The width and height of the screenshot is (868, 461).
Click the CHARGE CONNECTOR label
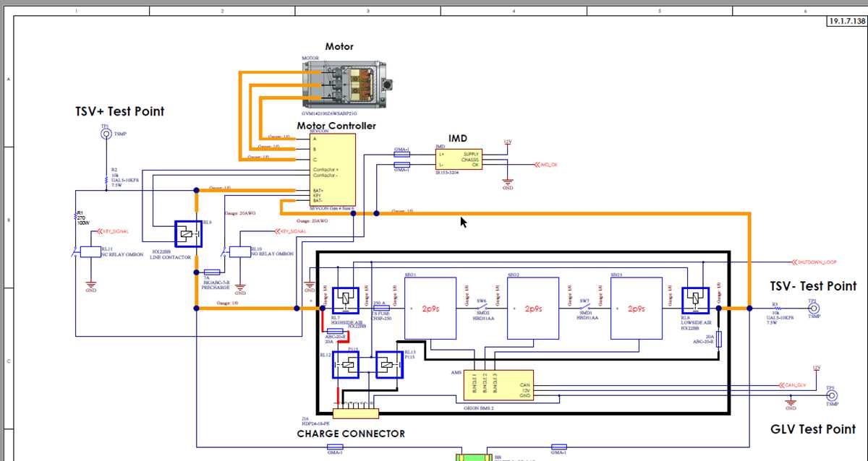(x=352, y=434)
